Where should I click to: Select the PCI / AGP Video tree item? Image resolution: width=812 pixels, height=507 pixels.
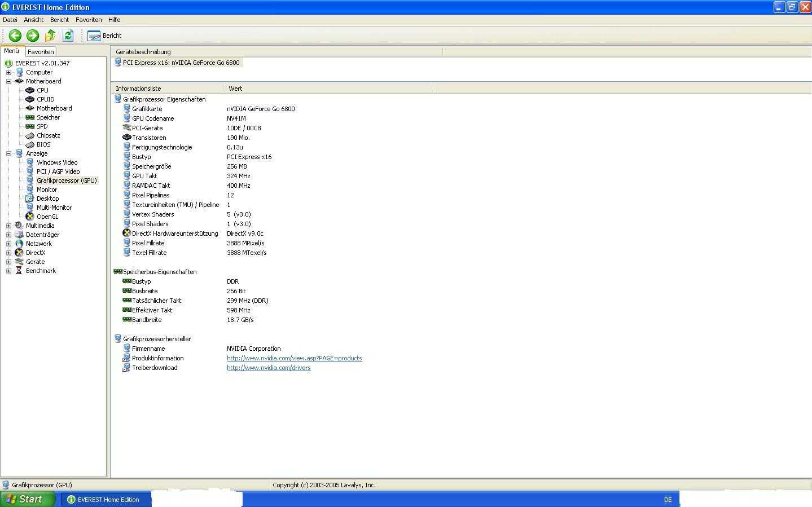pyautogui.click(x=58, y=171)
